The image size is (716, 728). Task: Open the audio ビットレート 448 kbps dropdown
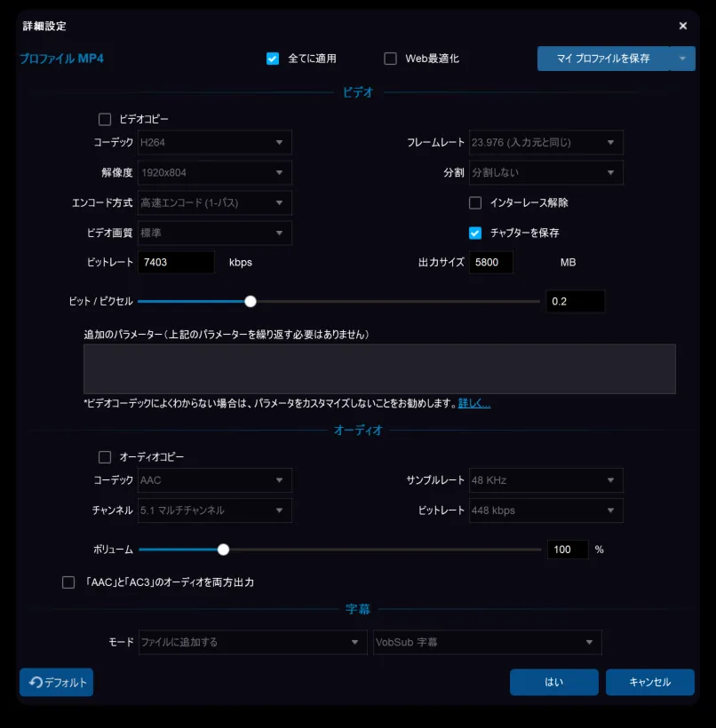(x=546, y=510)
